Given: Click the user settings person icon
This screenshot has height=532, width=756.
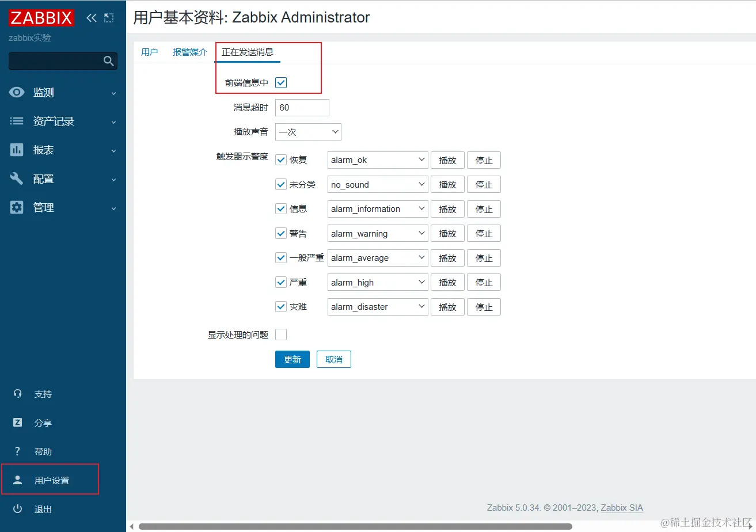Looking at the screenshot, I should coord(18,480).
